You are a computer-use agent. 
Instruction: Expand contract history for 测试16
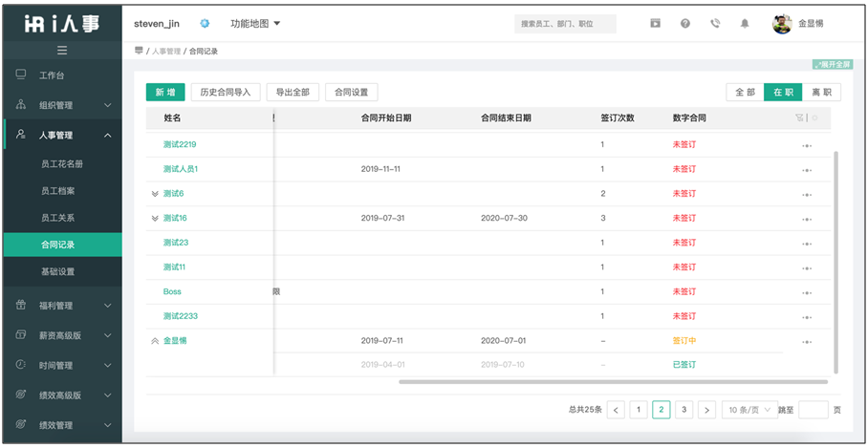click(x=155, y=219)
